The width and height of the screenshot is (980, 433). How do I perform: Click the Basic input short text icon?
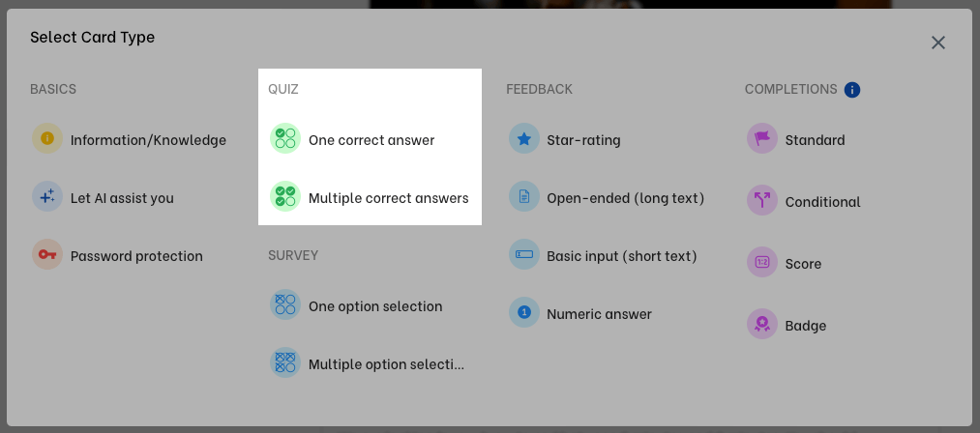click(x=523, y=255)
